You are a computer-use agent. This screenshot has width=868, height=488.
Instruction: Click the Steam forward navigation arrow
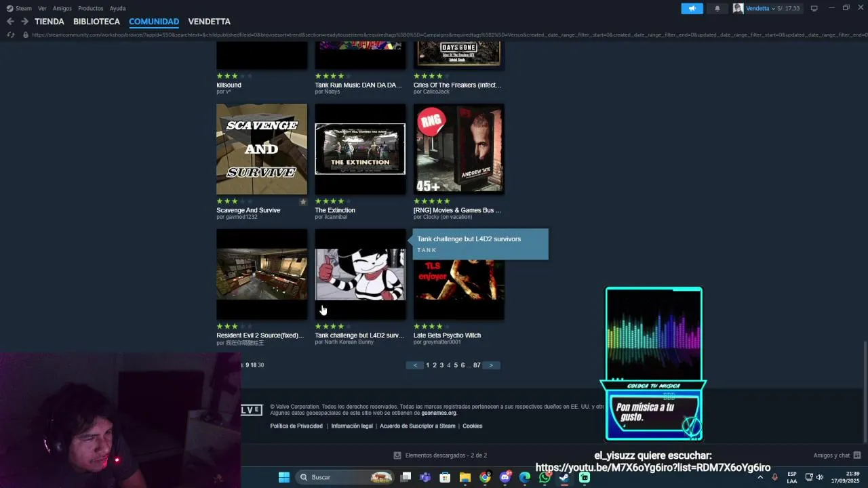[x=24, y=22]
